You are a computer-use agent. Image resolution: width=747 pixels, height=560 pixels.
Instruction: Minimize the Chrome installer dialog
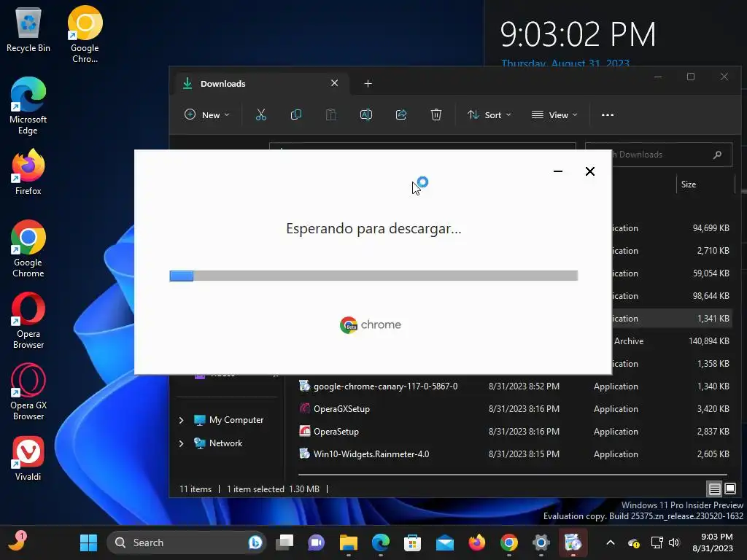pyautogui.click(x=558, y=171)
